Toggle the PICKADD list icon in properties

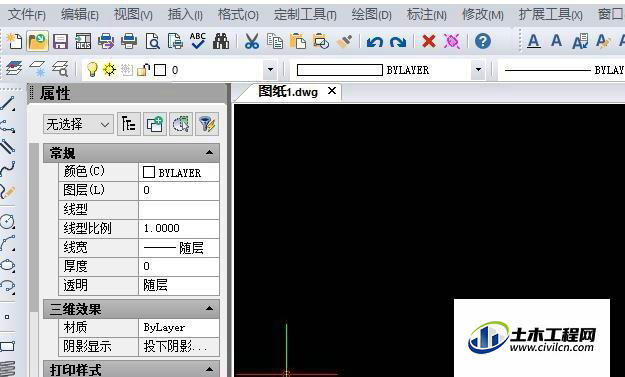pos(129,124)
